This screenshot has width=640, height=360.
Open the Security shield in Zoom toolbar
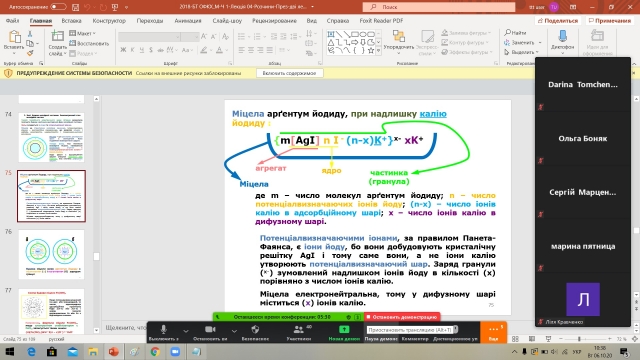[x=256, y=329]
